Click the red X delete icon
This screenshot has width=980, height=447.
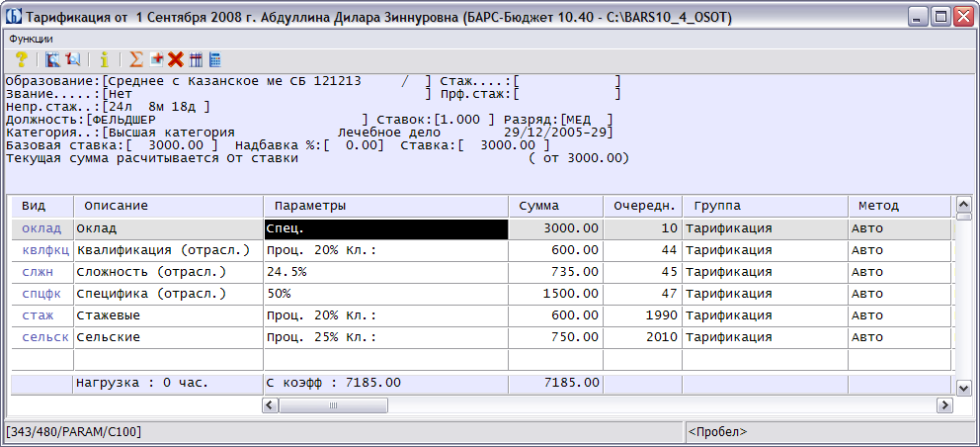[176, 59]
